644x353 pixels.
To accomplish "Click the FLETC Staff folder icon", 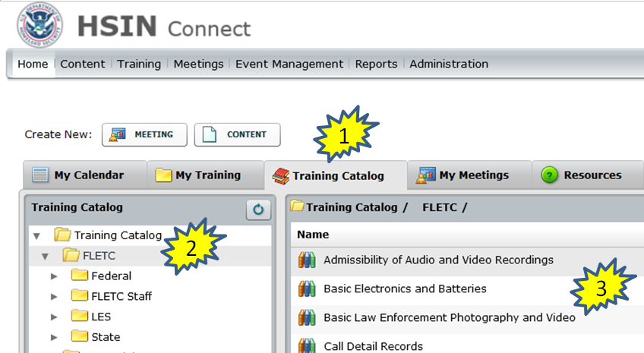I will coord(79,295).
